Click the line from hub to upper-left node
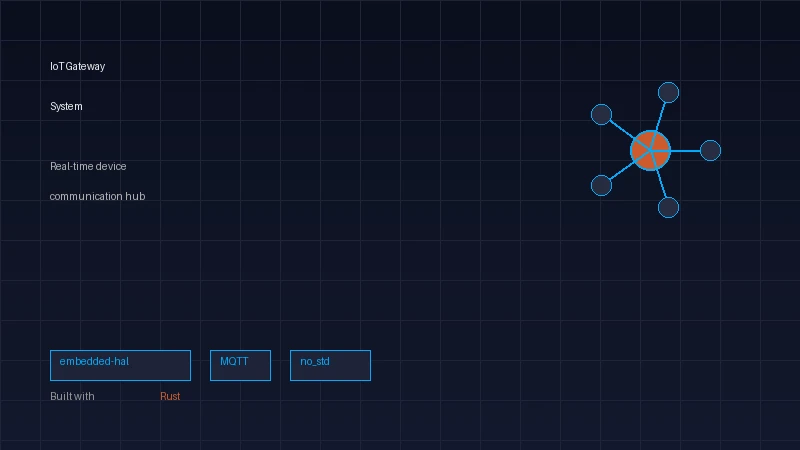The width and height of the screenshot is (800, 450). point(621,130)
